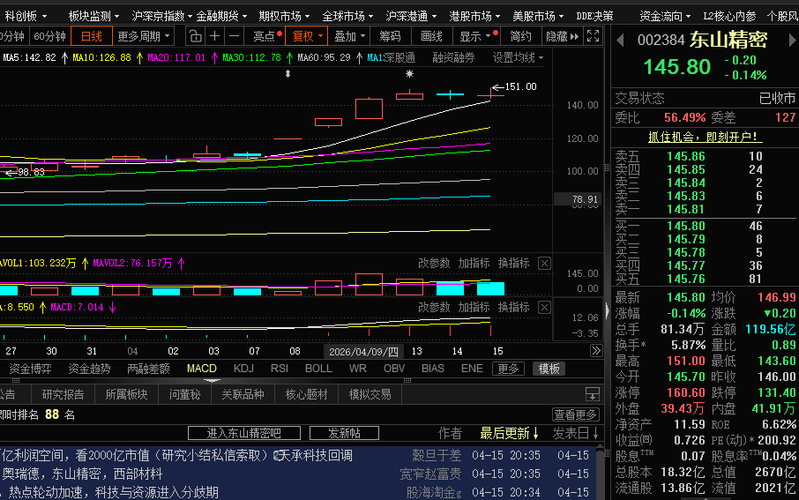
Task: Zoom out chart with minus icon
Action: coord(234,36)
